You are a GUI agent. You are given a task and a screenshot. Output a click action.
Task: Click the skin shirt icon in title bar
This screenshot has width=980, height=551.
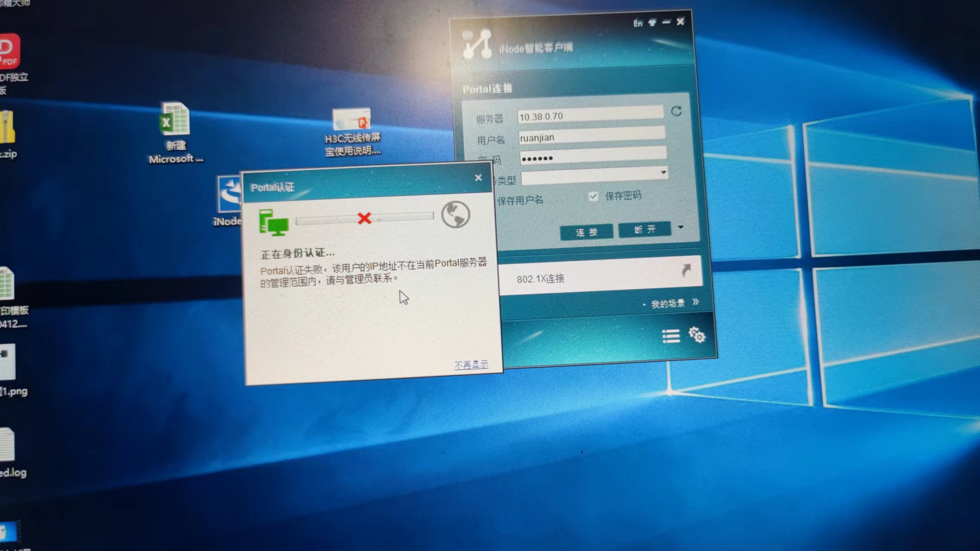[x=652, y=22]
